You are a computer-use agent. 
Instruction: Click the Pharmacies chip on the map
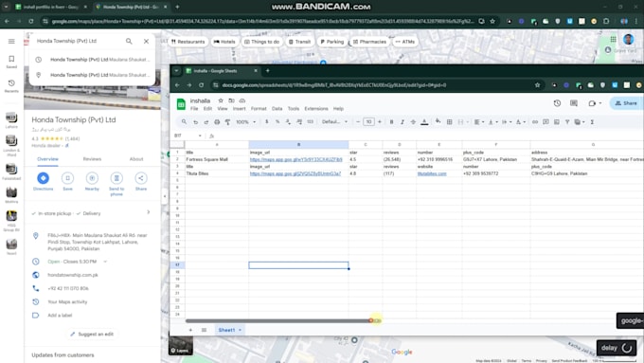[x=369, y=42]
